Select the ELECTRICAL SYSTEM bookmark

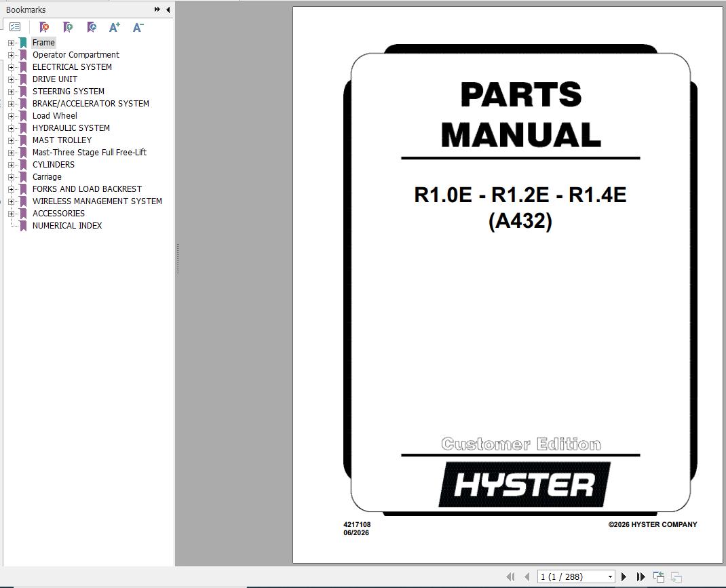click(x=72, y=66)
